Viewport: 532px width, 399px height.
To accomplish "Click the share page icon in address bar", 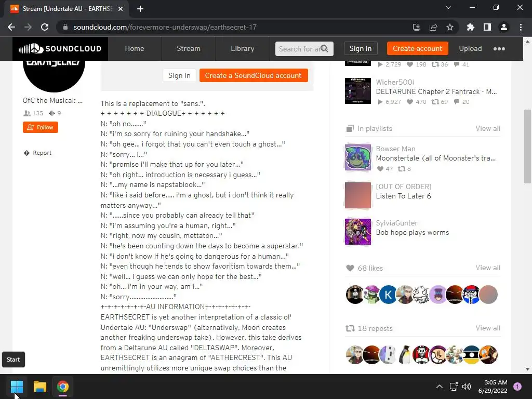I will [x=433, y=27].
